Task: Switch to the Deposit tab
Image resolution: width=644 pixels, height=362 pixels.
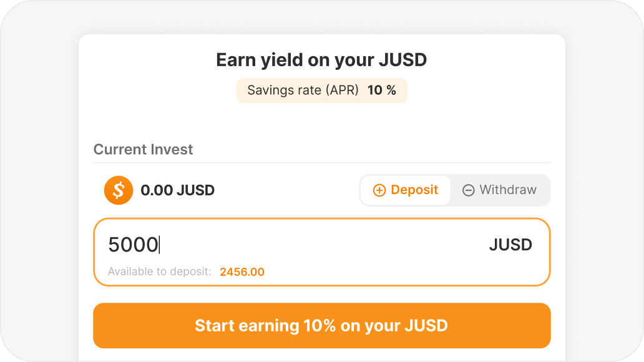Action: pos(406,190)
